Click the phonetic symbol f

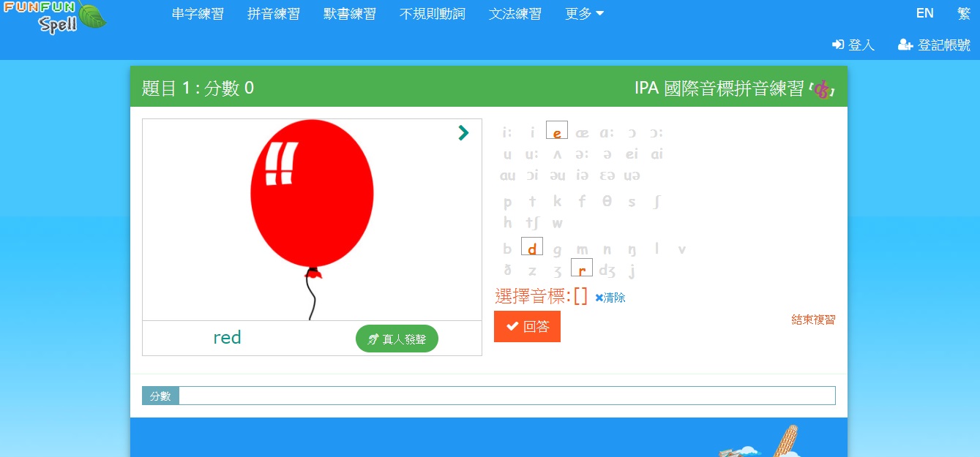point(582,201)
